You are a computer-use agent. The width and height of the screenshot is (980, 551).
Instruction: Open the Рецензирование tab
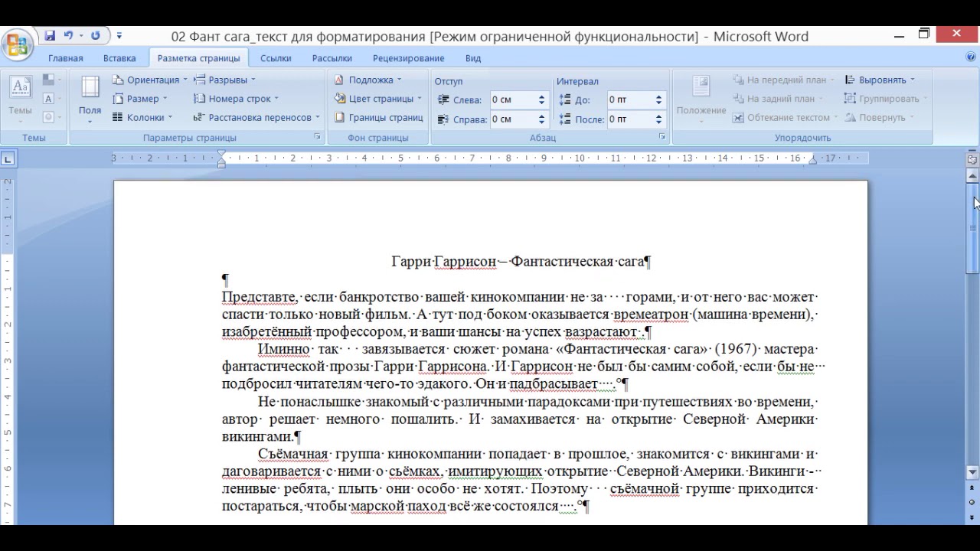[x=409, y=58]
